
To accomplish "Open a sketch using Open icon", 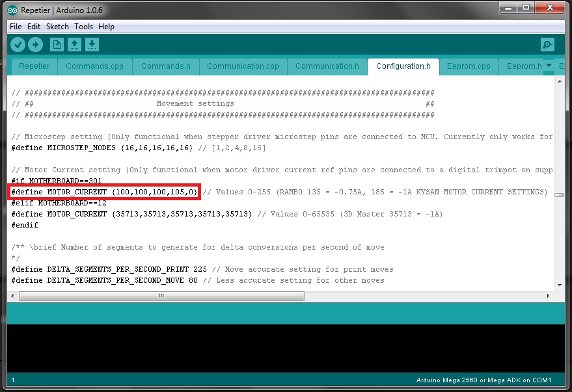I will point(75,45).
